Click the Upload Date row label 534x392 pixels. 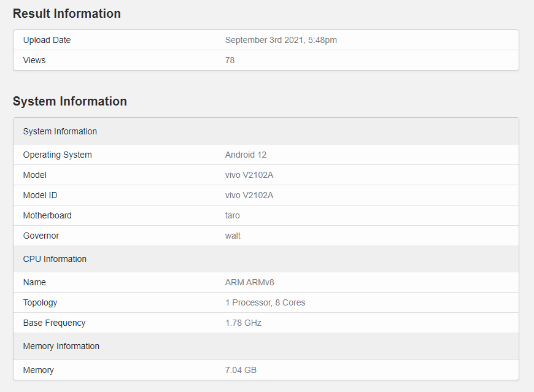pos(47,40)
